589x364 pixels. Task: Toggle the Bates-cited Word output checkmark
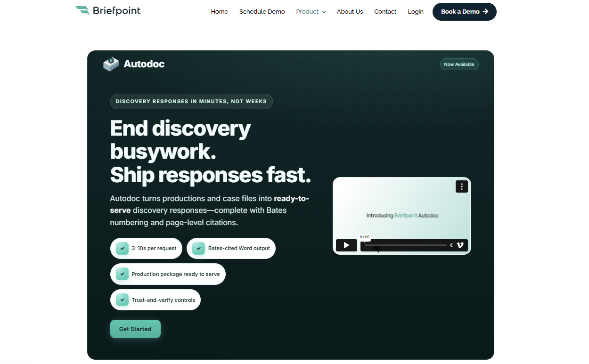tap(198, 248)
